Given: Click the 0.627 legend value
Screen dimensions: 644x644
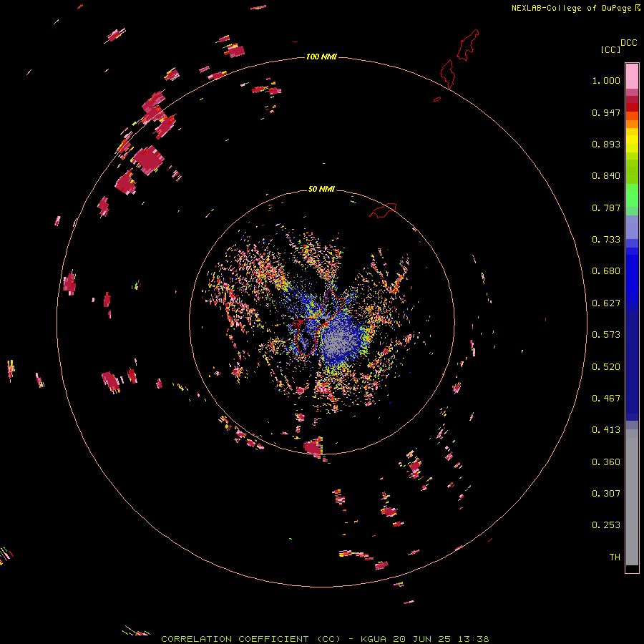Looking at the screenshot, I should [x=606, y=303].
